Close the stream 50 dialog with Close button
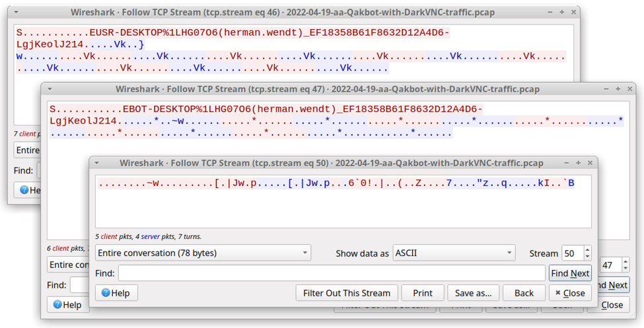The image size is (644, 328). (x=570, y=293)
